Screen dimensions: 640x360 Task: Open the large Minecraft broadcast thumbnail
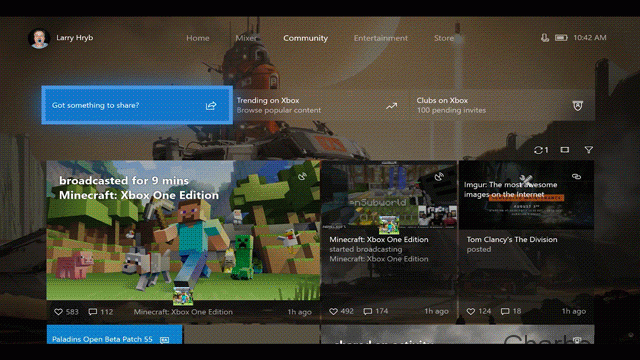(183, 230)
